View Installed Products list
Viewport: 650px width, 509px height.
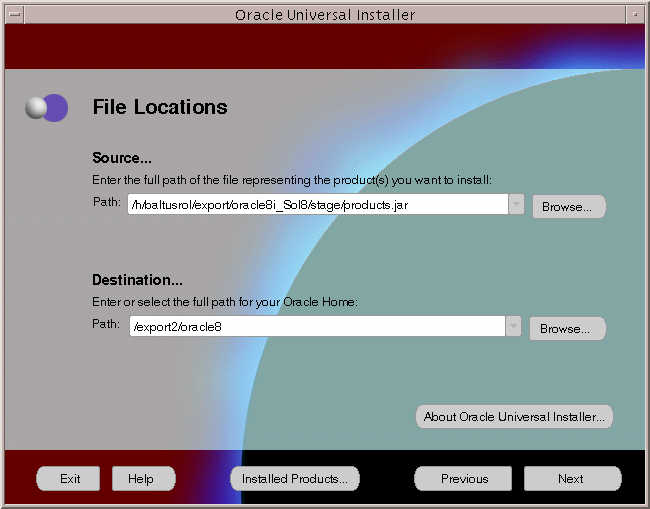pos(295,479)
